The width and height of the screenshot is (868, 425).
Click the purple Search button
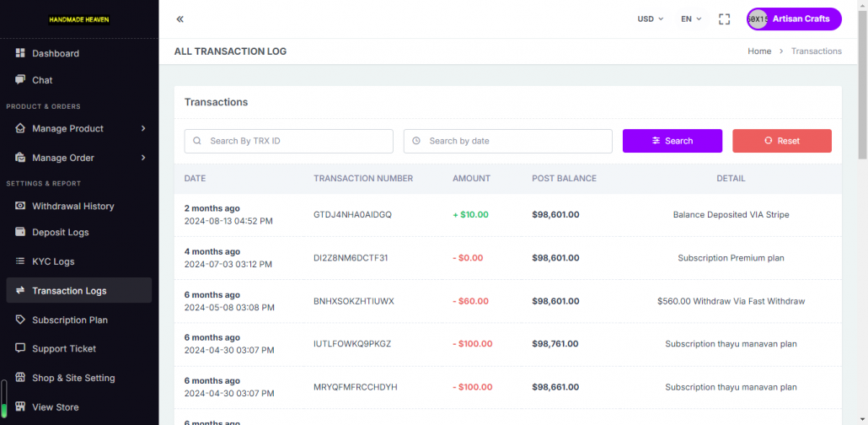(672, 141)
